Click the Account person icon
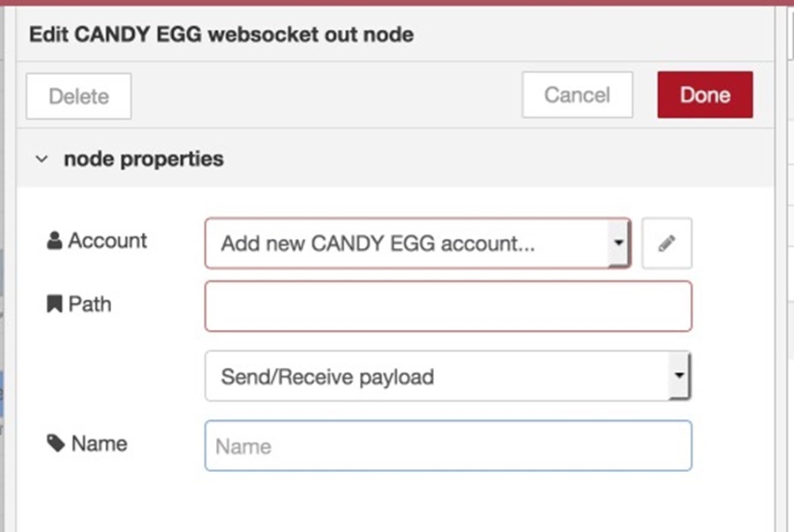The width and height of the screenshot is (794, 532). pyautogui.click(x=54, y=241)
